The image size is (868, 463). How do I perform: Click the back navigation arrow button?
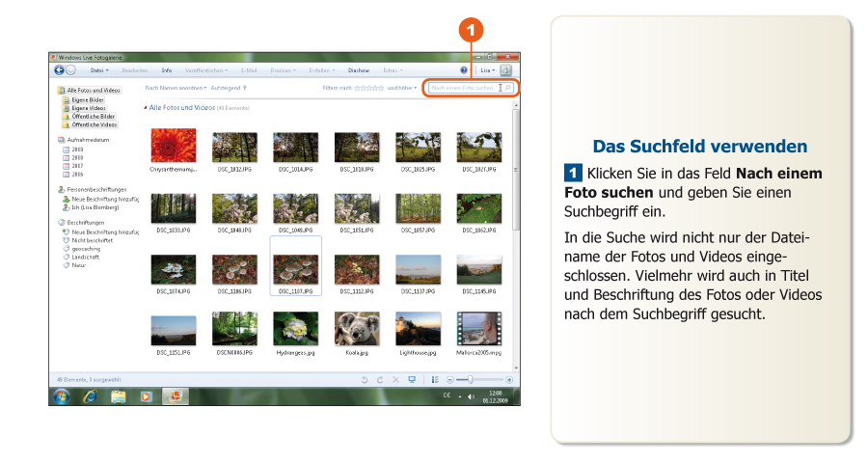[x=59, y=70]
